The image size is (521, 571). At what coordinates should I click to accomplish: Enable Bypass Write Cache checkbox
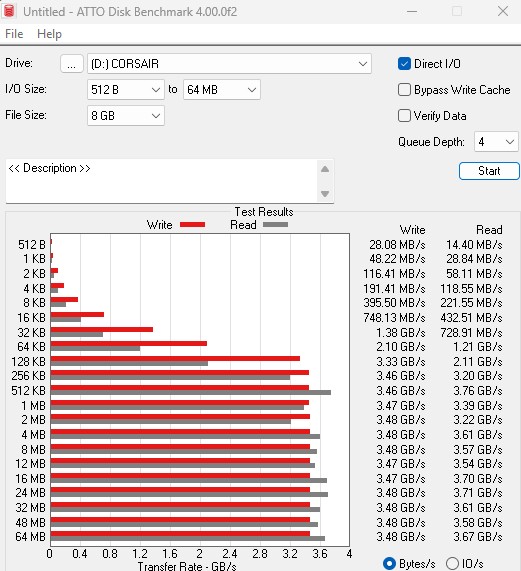(x=404, y=90)
